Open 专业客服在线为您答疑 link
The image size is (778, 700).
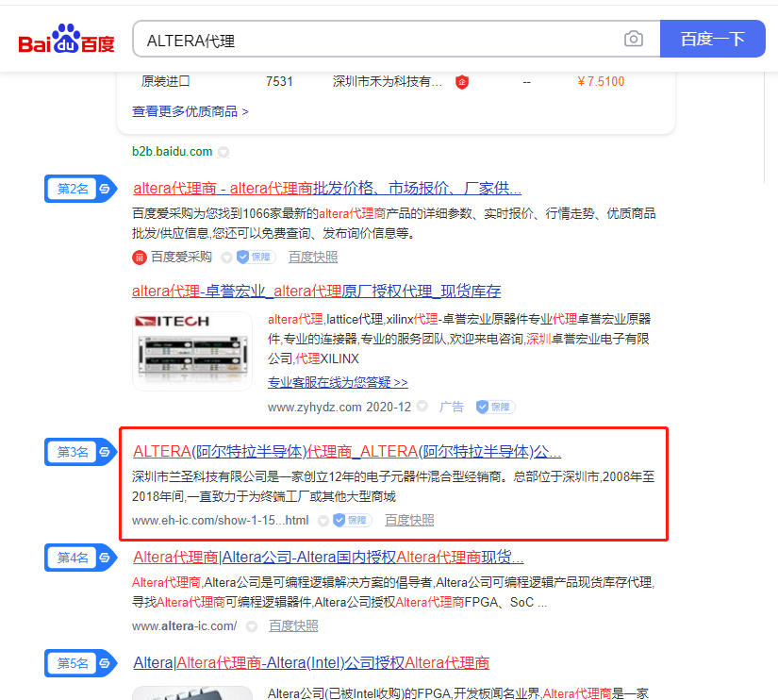click(x=338, y=382)
